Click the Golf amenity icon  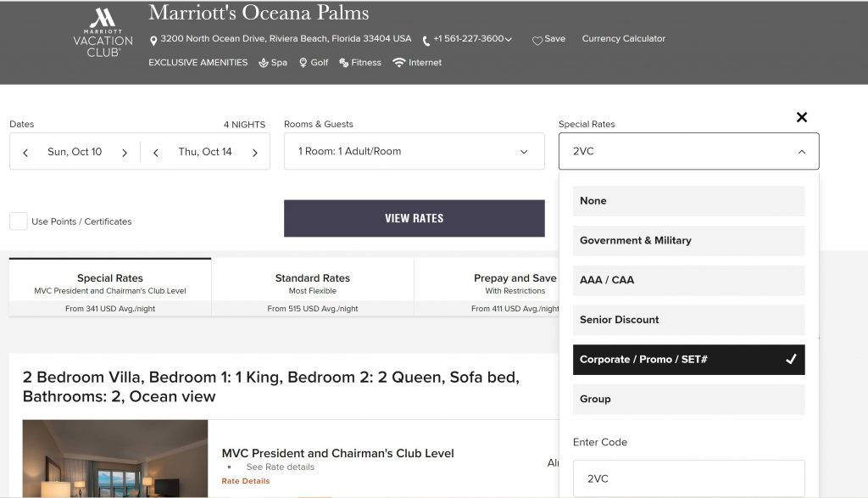coord(303,63)
